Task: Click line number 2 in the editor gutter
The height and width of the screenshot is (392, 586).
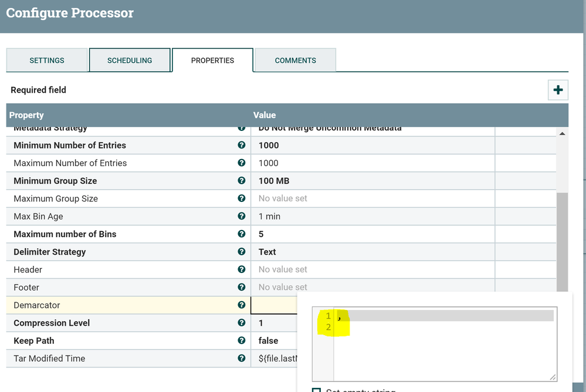Action: coord(328,327)
